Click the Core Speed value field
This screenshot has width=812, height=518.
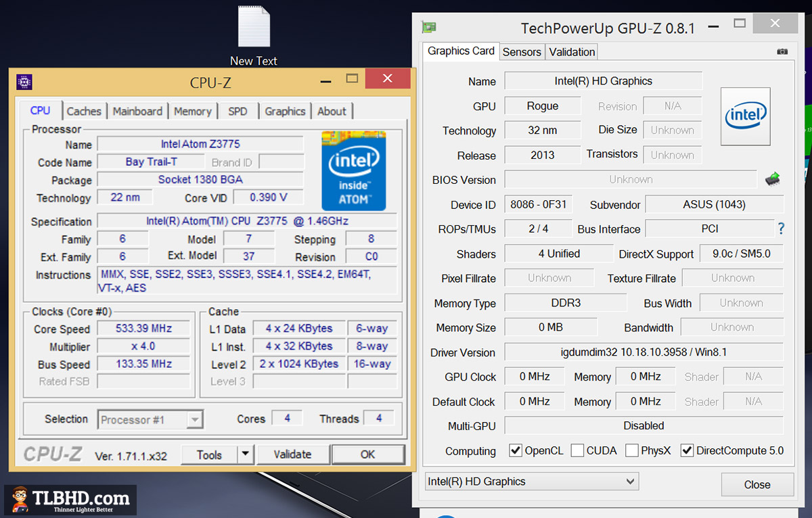[143, 329]
